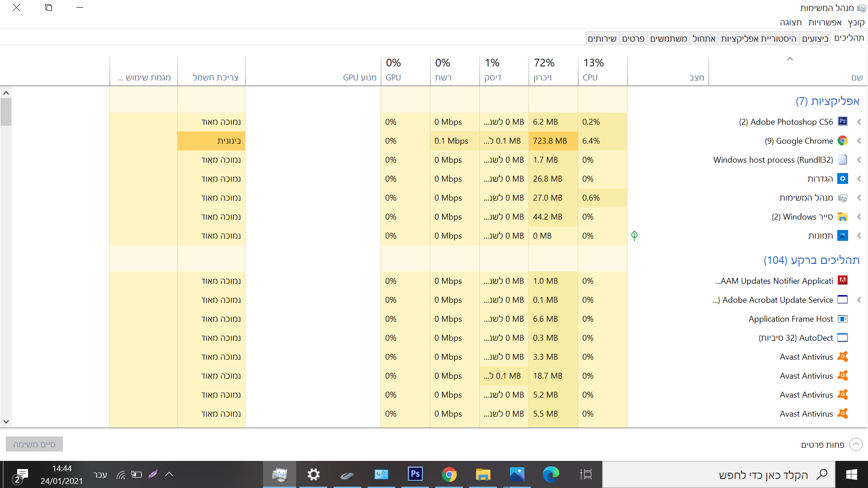Open Photos app from the taskbar
This screenshot has width=868, height=488.
(517, 474)
